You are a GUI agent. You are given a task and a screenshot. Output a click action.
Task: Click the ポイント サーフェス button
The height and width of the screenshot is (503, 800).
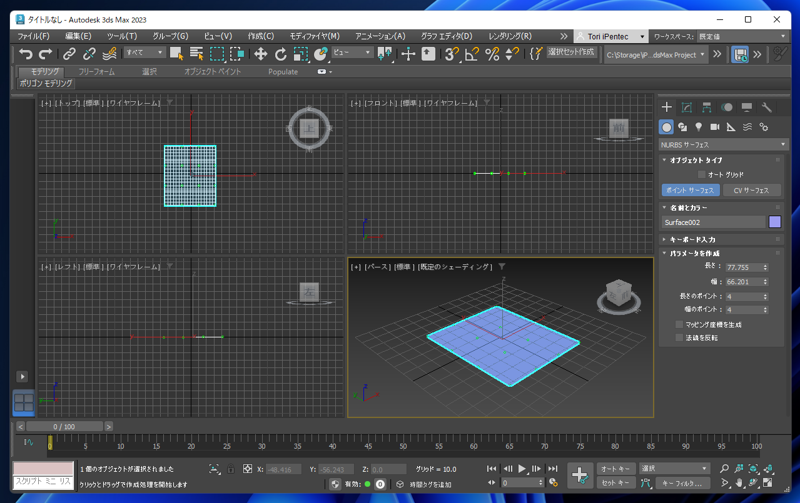click(691, 190)
